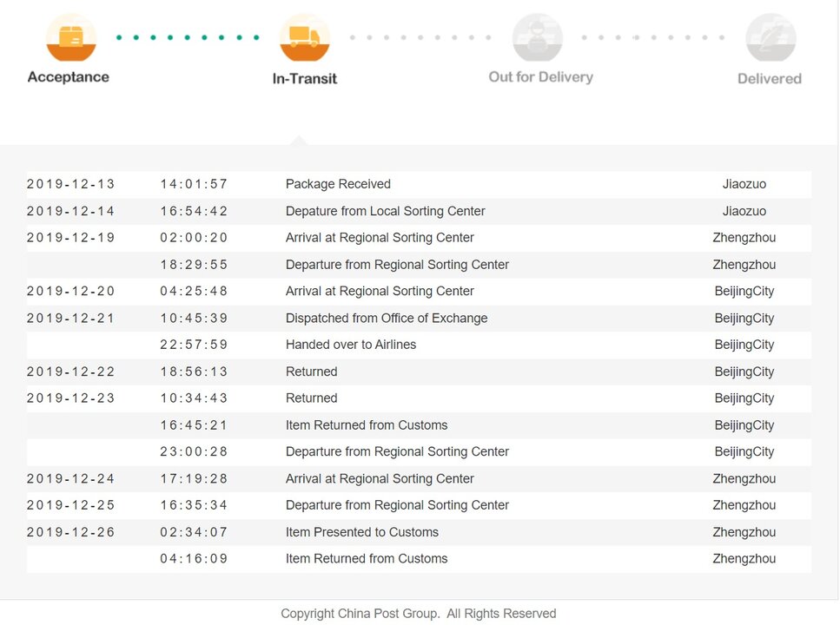The image size is (840, 625).
Task: Click 'Item Presented to Customs' entry
Action: pyautogui.click(x=361, y=532)
